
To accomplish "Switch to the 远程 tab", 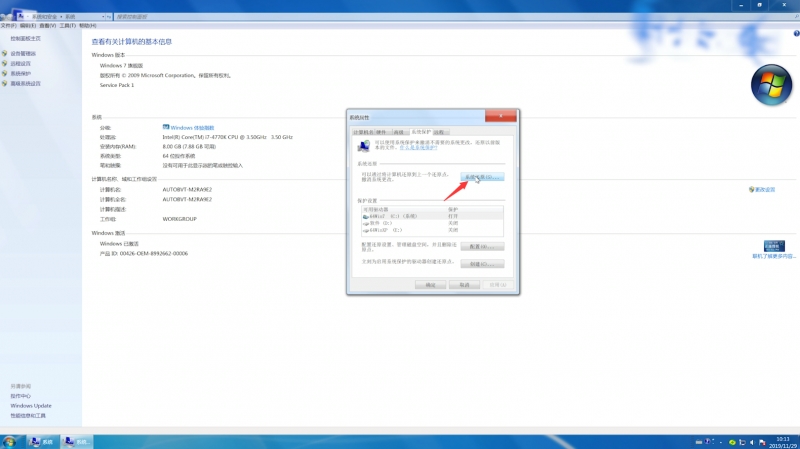I will coord(439,132).
